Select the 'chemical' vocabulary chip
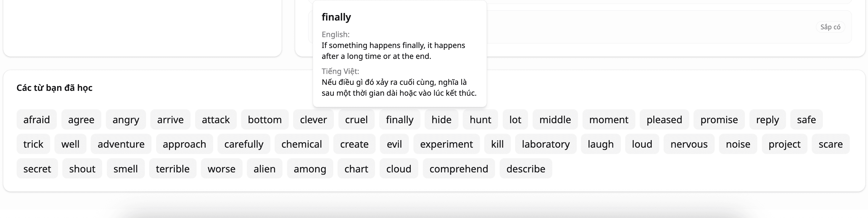Image resolution: width=868 pixels, height=218 pixels. click(302, 144)
